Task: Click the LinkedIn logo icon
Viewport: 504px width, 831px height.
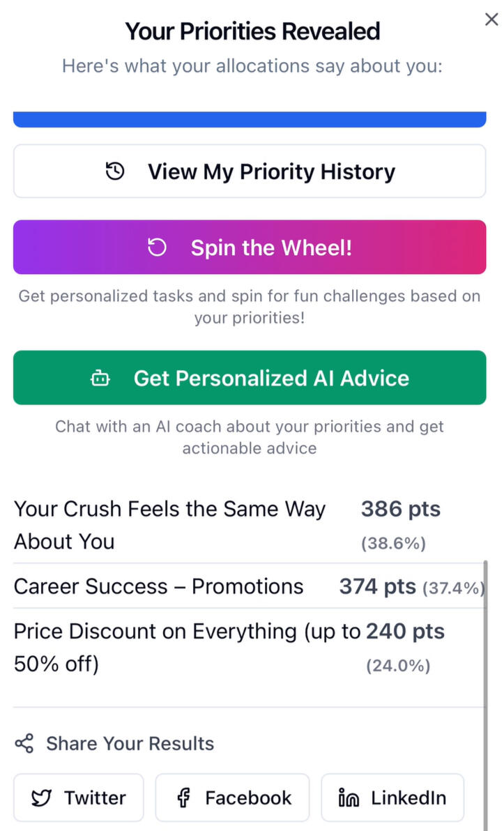Action: [348, 798]
